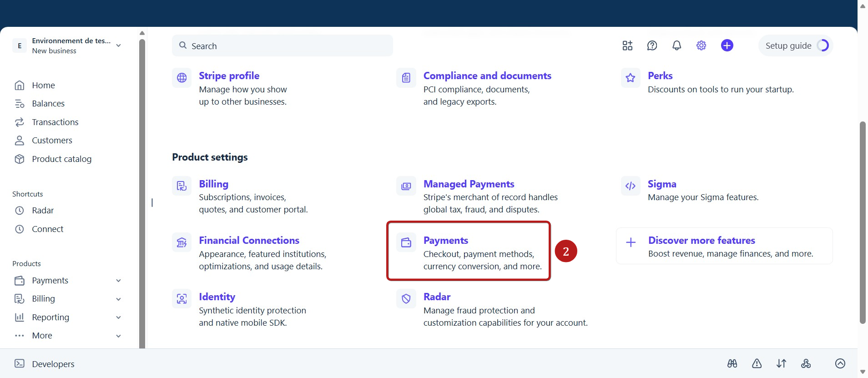This screenshot has width=868, height=378.
Task: Click the Managed Payments icon
Action: (406, 186)
